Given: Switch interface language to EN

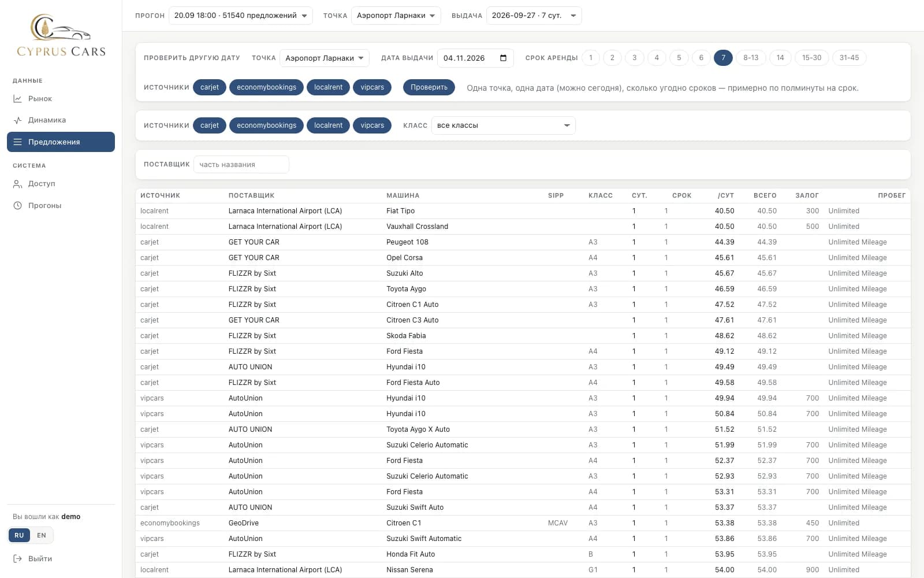Looking at the screenshot, I should (x=42, y=535).
